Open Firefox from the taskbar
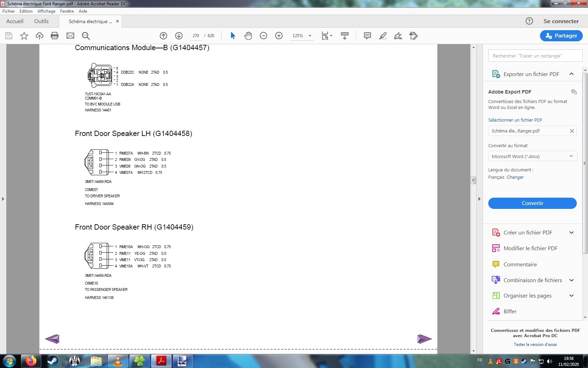This screenshot has height=368, width=588. [31, 361]
